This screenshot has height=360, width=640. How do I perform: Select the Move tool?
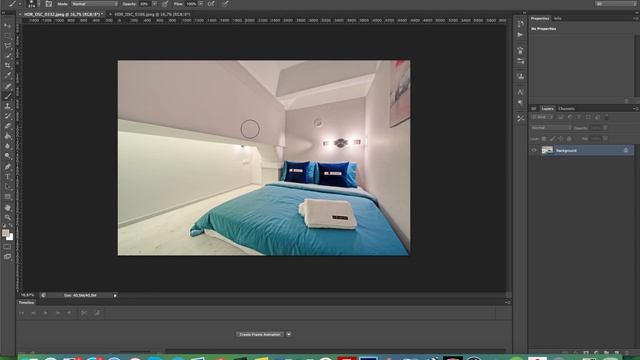pos(7,26)
